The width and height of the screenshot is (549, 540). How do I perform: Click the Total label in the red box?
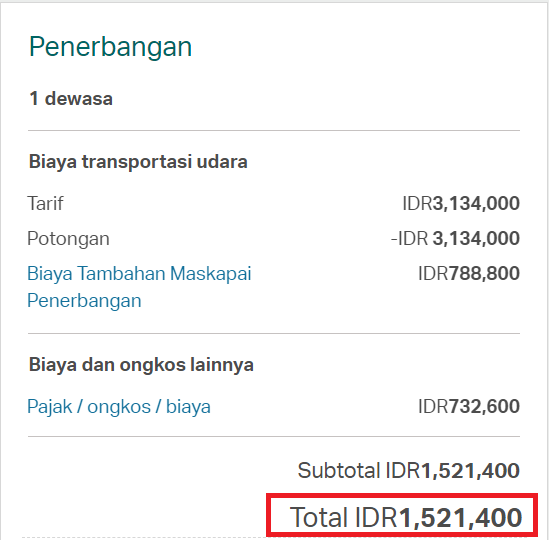point(319,517)
